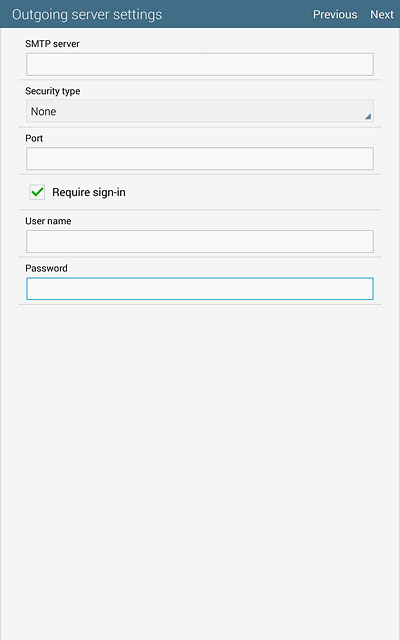Image resolution: width=400 pixels, height=640 pixels.
Task: Click the small triangle arrow on Security type
Action: 368,117
